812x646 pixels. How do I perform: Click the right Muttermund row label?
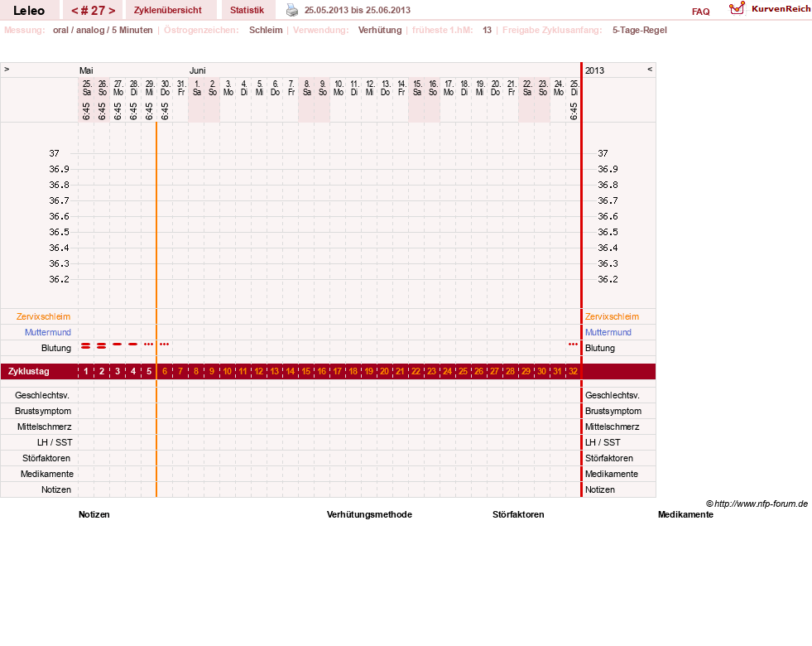[608, 332]
